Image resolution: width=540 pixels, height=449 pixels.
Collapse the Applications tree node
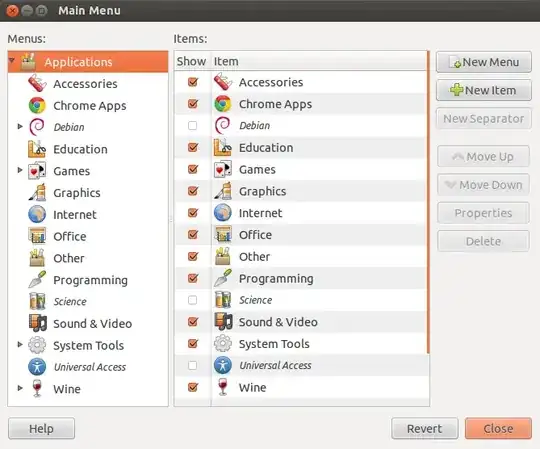click(12, 61)
